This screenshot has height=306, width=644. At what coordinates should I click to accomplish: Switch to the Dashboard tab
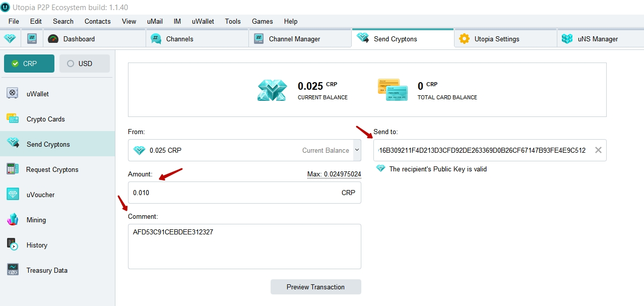(94, 39)
